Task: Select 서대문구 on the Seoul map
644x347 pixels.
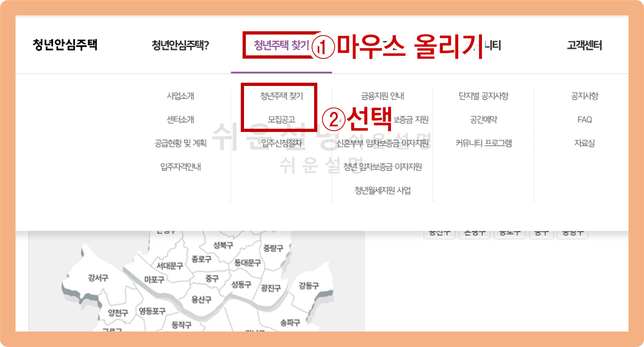Action: [x=170, y=266]
